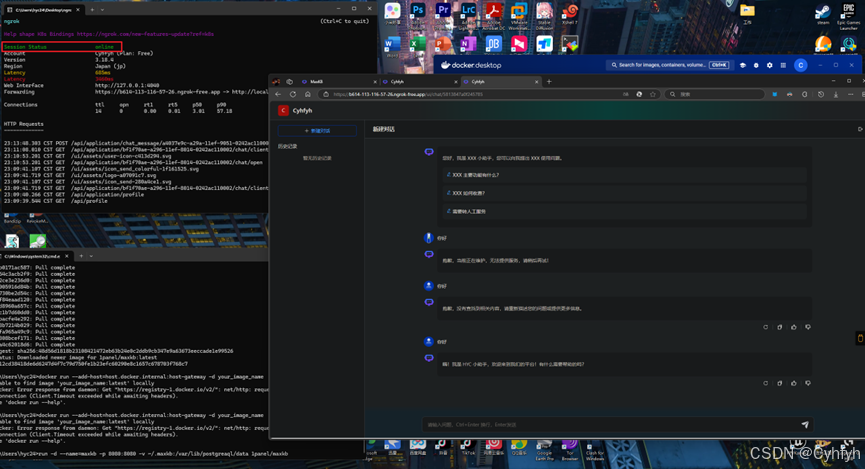Viewport: 865px width, 469px height.
Task: Click the browser search box
Action: click(716, 94)
